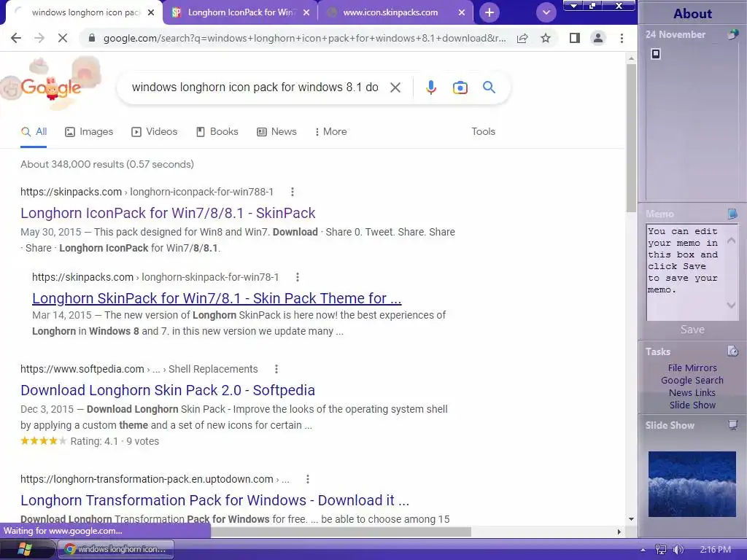Click the Windows Start button

(25, 549)
